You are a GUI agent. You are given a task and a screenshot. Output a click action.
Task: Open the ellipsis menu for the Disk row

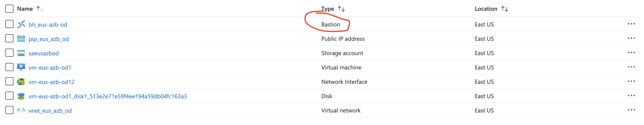[631, 96]
